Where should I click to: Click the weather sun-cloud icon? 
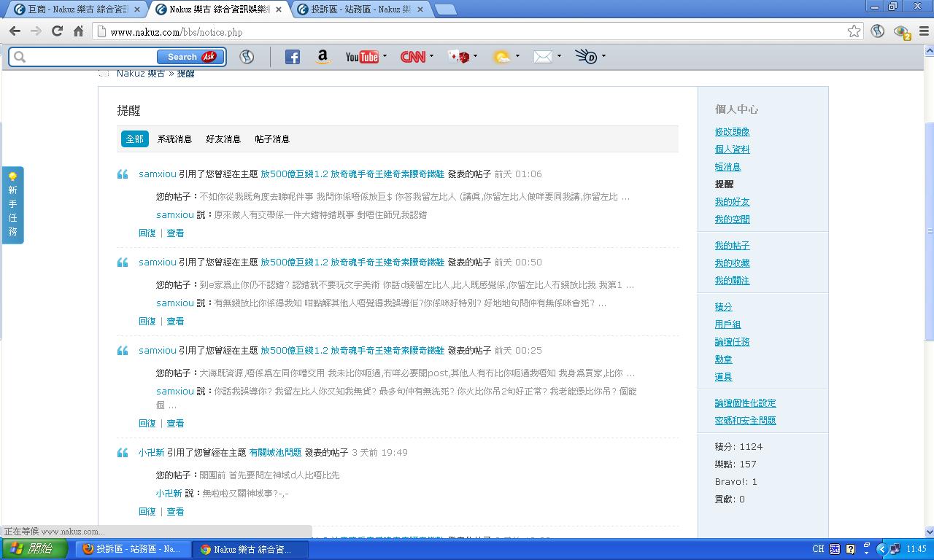pyautogui.click(x=501, y=57)
